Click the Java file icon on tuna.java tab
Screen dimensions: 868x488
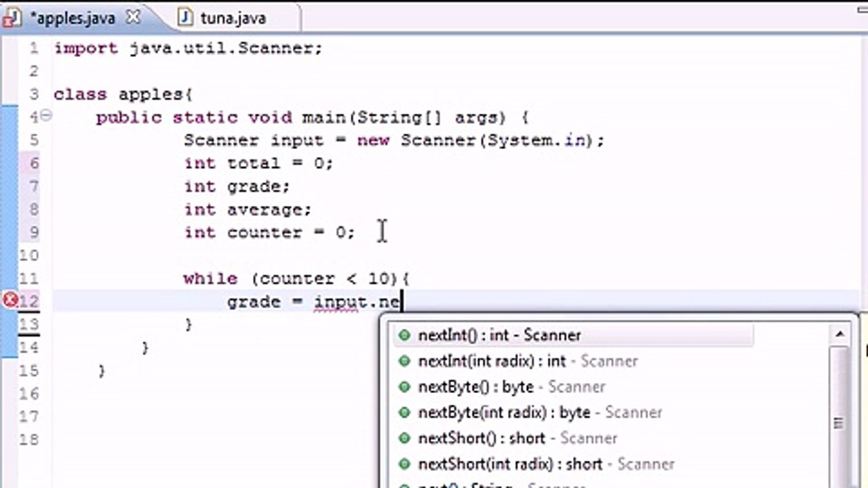[185, 18]
